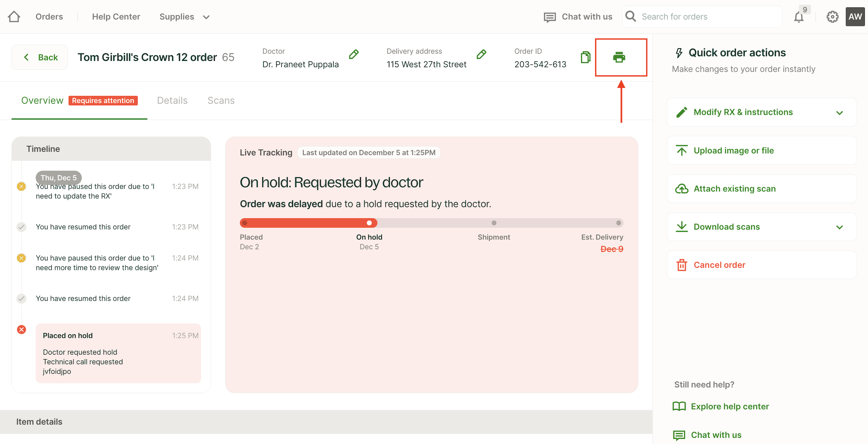
Task: Open the Explore help center link
Action: point(730,406)
